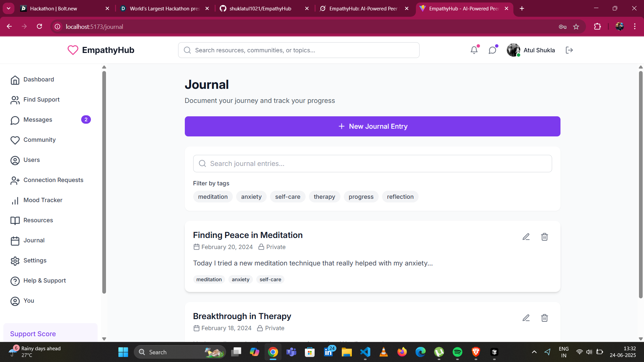Screen dimensions: 644x362
Task: Toggle the reflection filter tag
Action: click(x=400, y=197)
